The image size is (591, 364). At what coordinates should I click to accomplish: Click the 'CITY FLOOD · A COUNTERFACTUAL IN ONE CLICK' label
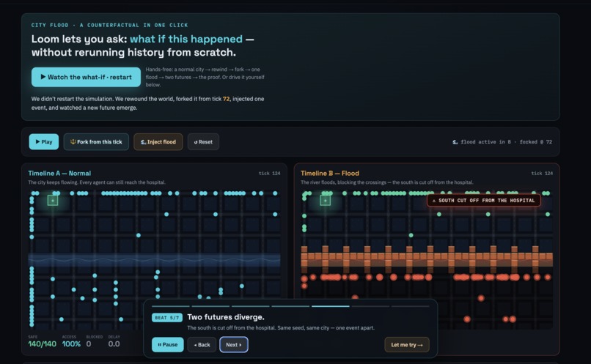pos(110,25)
